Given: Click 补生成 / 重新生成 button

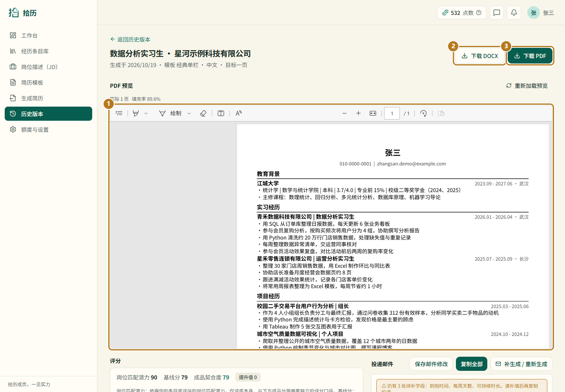Looking at the screenshot, I should pos(521,364).
